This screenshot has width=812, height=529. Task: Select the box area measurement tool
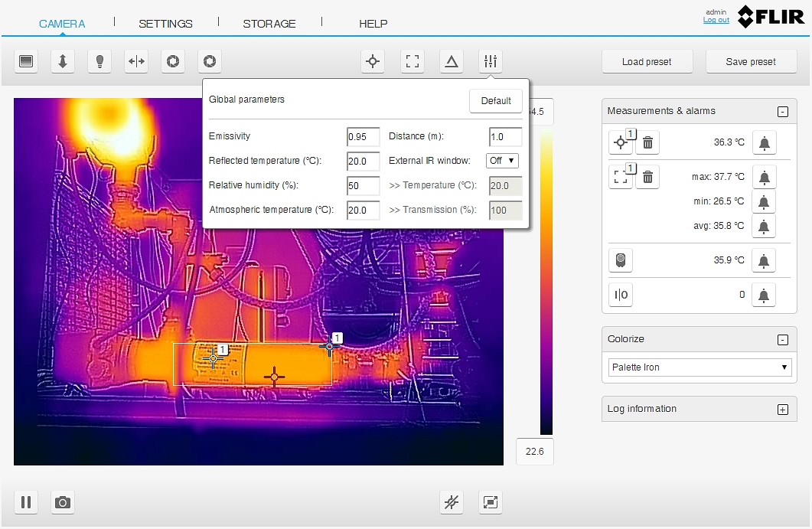point(413,62)
